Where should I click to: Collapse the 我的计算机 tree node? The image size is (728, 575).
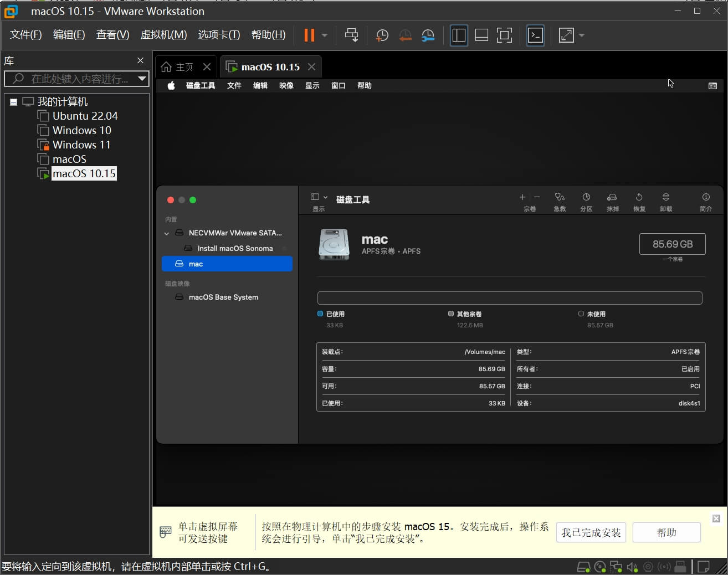(13, 102)
